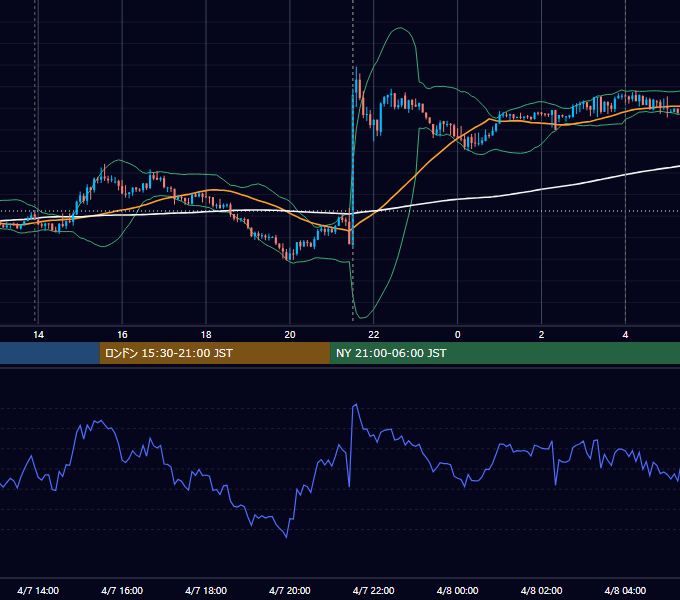
Task: Click the upper chart time label 4
Action: coord(625,335)
